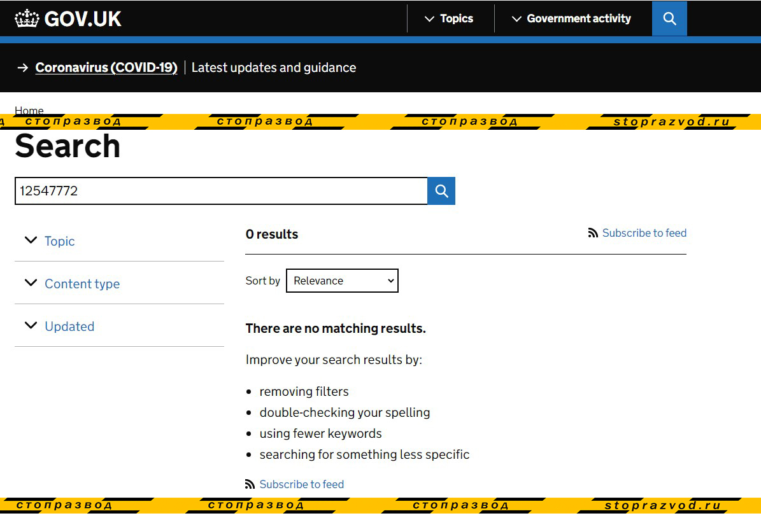Go to the Home breadcrumb link
The width and height of the screenshot is (761, 532).
(29, 110)
